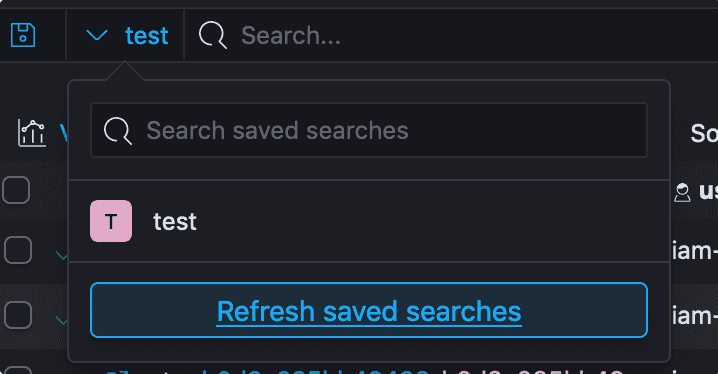
Task: Click the truncated So header at right
Action: tap(704, 133)
